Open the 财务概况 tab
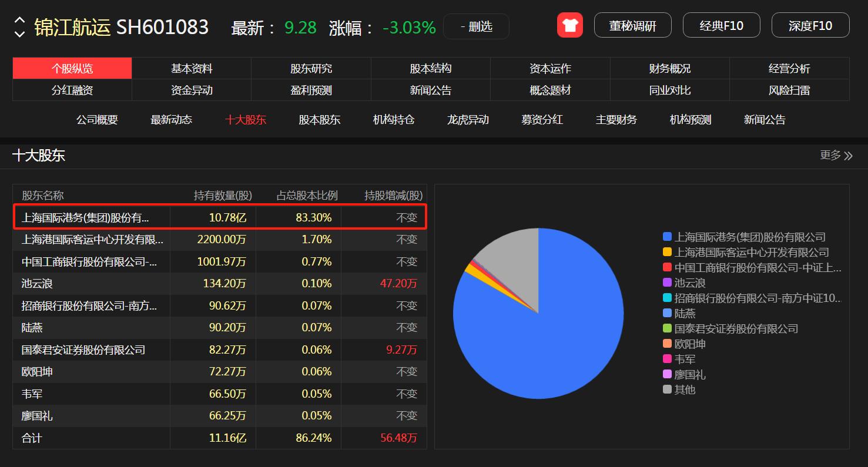The height and width of the screenshot is (467, 868). (669, 69)
